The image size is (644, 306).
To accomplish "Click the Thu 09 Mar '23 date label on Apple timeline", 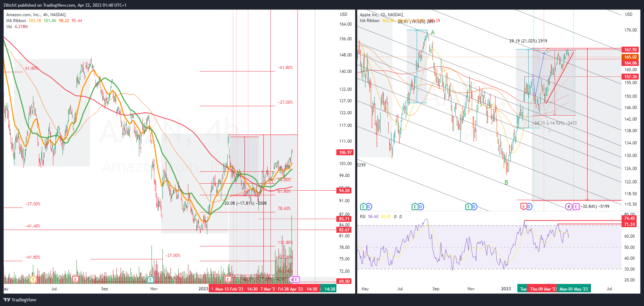I will point(543,289).
